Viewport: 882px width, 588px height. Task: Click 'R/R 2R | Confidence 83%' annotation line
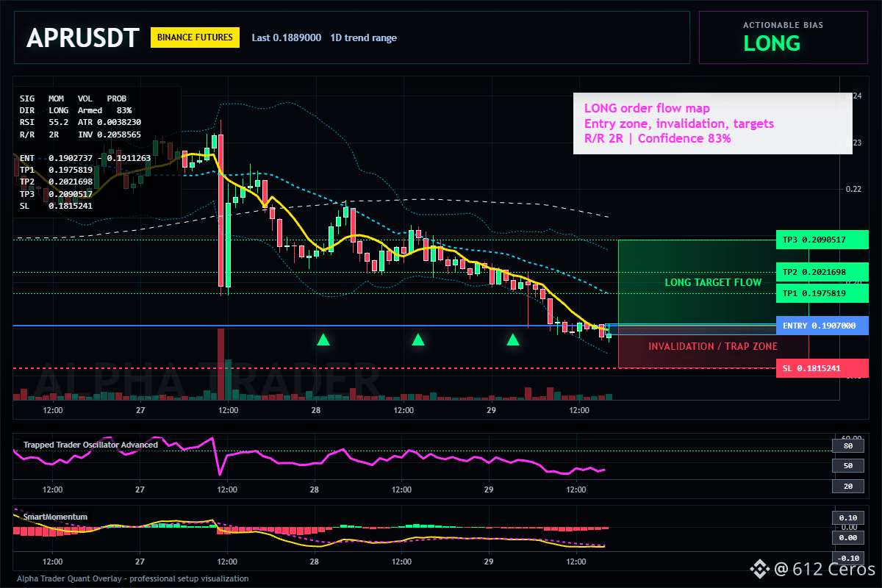(658, 138)
